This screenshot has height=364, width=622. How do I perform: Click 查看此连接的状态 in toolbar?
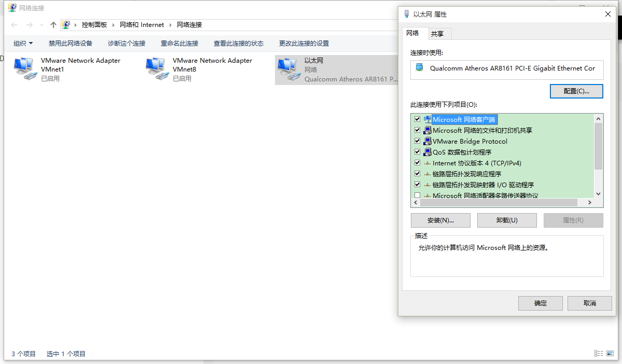tap(239, 43)
